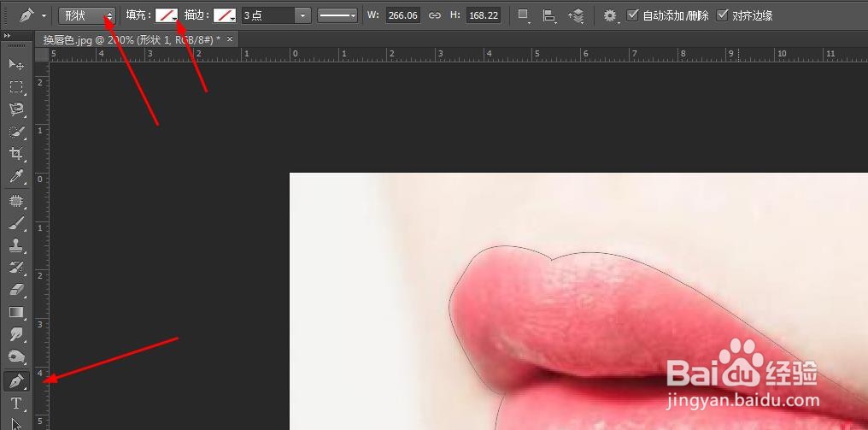Select the Polygonal Lasso tool

pyautogui.click(x=16, y=109)
